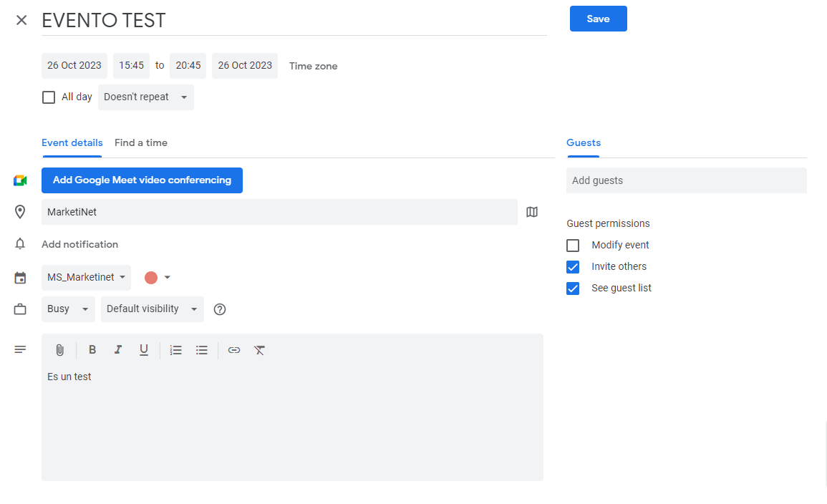The width and height of the screenshot is (827, 504).
Task: Add attachment with the paperclip icon
Action: [x=60, y=350]
